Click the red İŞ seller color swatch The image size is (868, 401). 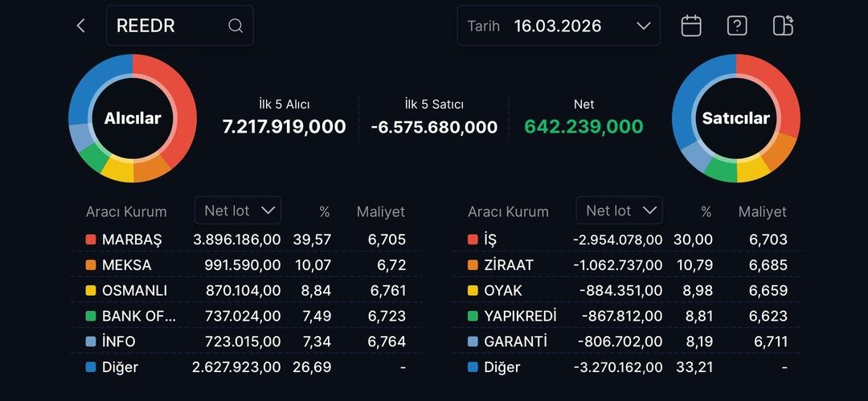[473, 239]
